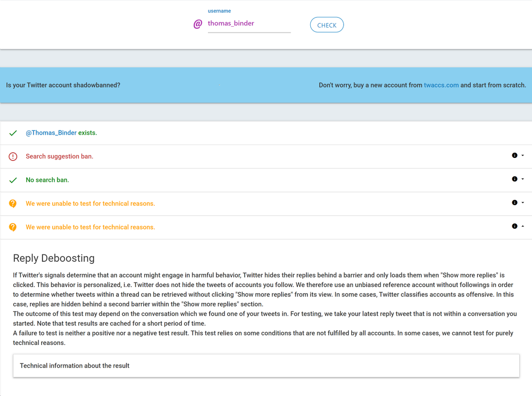The image size is (532, 396).
Task: Click 'Is your Twitter account shadowbanned?' text
Action: tap(63, 85)
